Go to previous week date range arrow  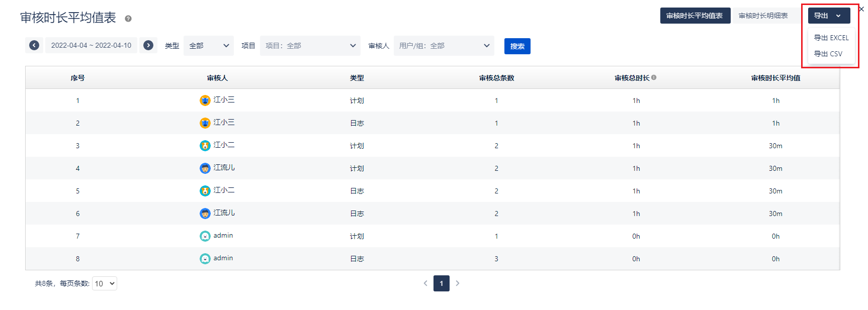[34, 45]
